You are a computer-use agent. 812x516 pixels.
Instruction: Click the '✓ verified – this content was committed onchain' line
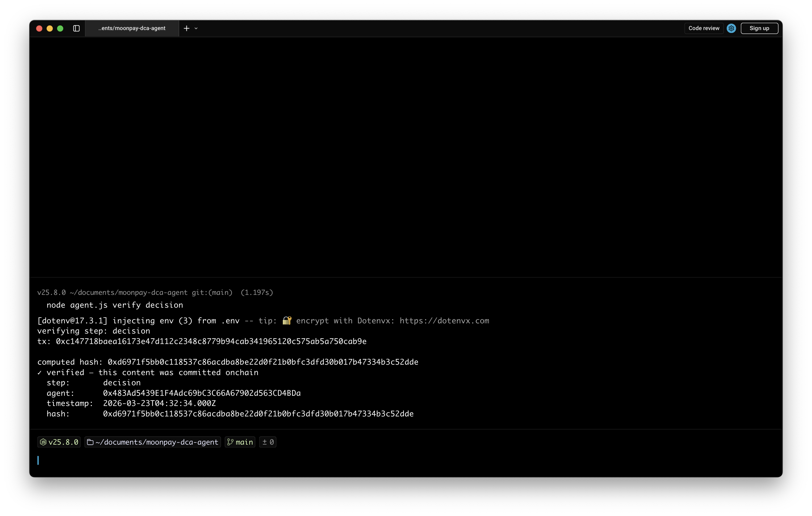[x=148, y=372]
